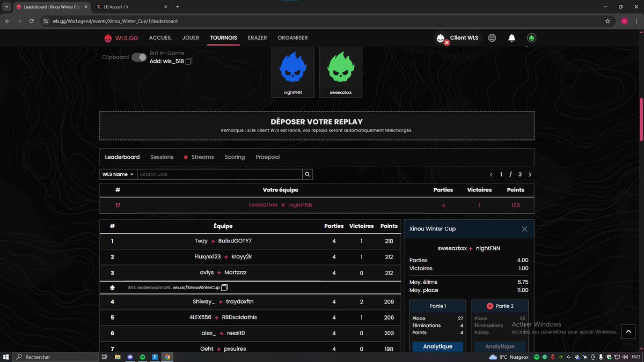This screenshot has height=362, width=644.
Task: Open the Windows Start menu
Action: 6,357
